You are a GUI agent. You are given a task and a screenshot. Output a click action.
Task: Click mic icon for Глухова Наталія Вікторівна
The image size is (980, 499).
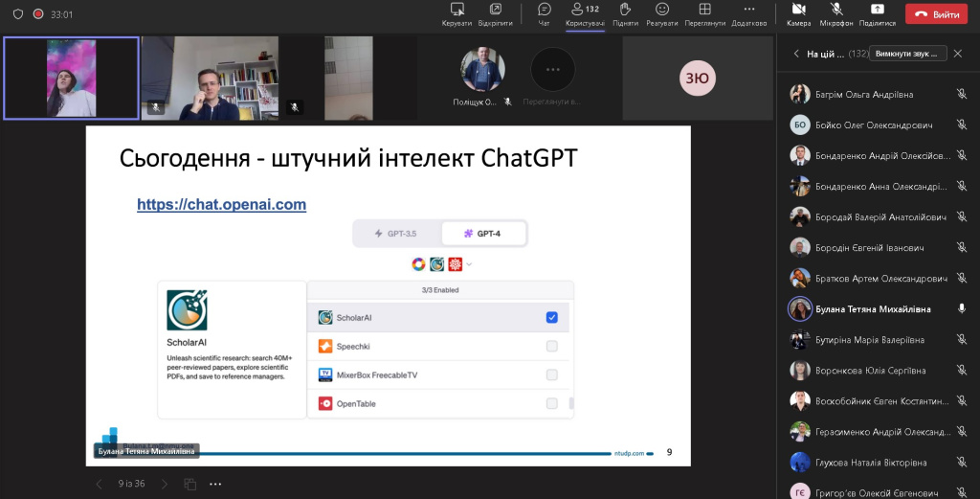(x=961, y=463)
